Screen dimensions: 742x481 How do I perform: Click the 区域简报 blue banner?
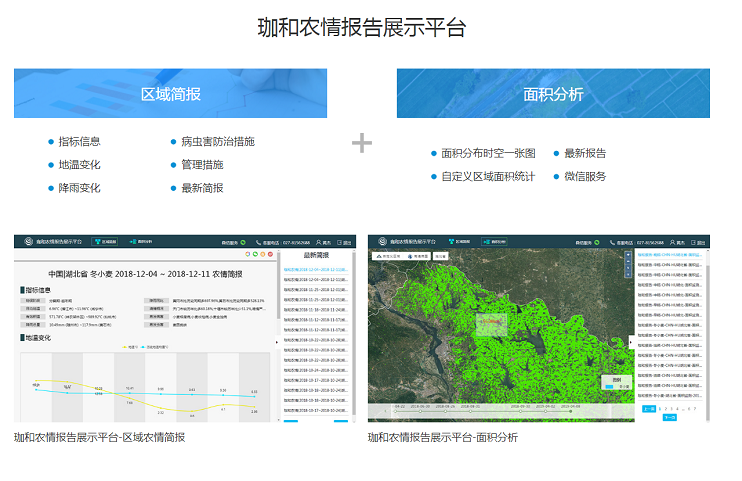click(170, 94)
